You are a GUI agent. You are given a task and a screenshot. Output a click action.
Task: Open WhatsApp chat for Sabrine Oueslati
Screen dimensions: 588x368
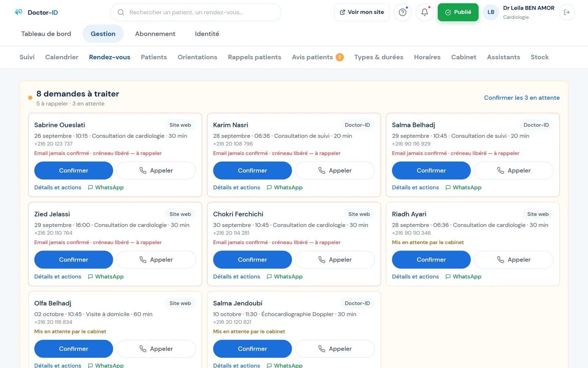106,187
